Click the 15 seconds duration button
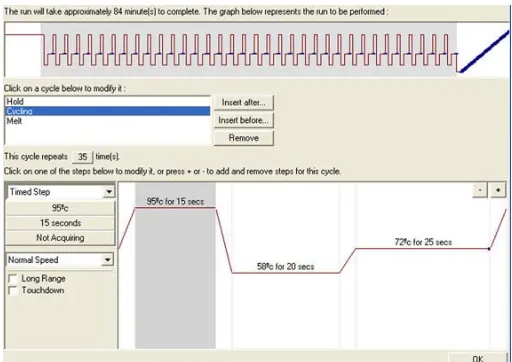Image resolution: width=512 pixels, height=362 pixels. tap(60, 223)
